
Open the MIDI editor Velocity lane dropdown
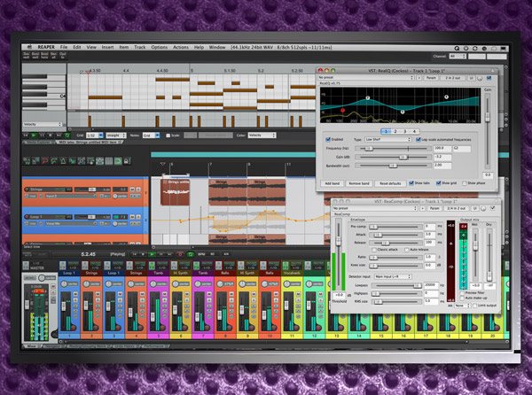click(x=43, y=125)
